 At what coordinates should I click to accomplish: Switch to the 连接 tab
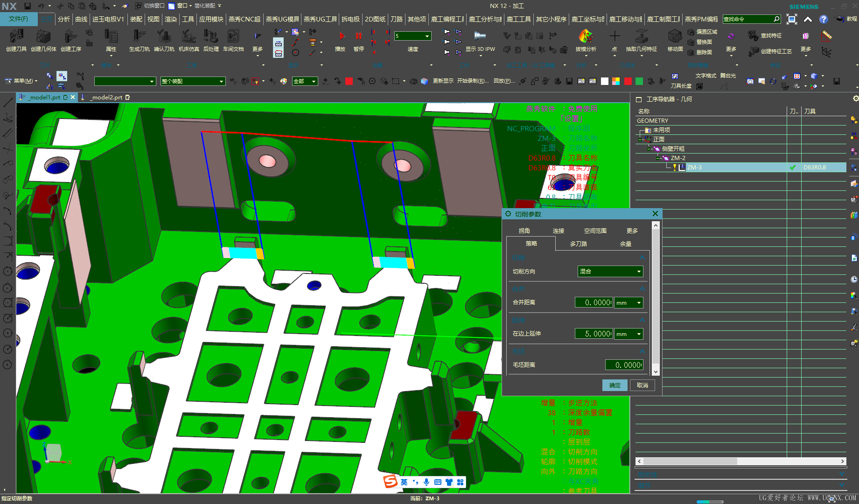point(558,231)
